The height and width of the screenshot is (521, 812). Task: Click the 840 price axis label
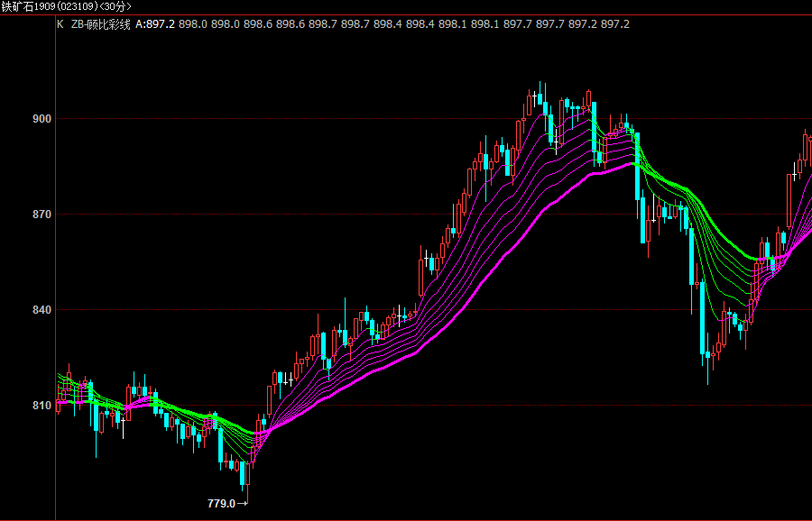tap(42, 310)
